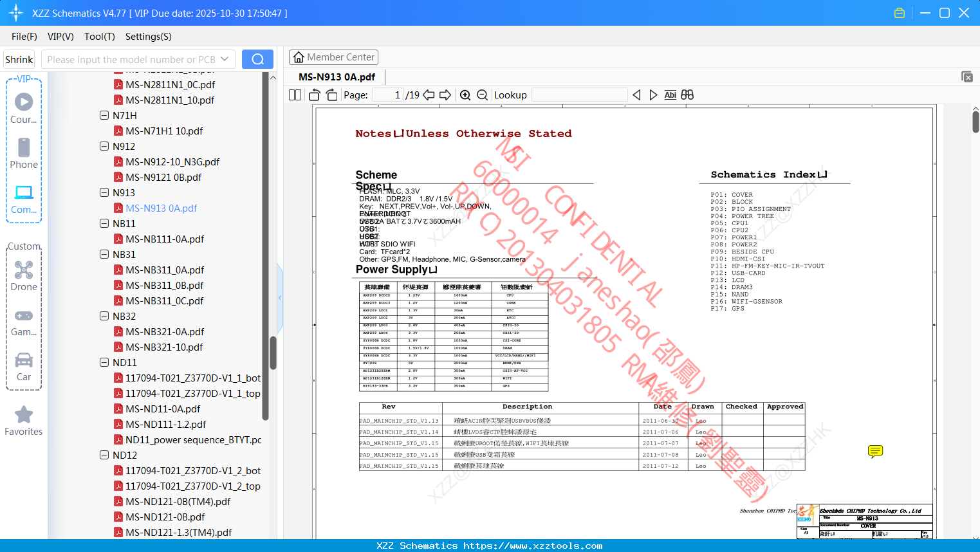The image size is (980, 552).
Task: Click the yellow comment note on the page
Action: tap(875, 451)
